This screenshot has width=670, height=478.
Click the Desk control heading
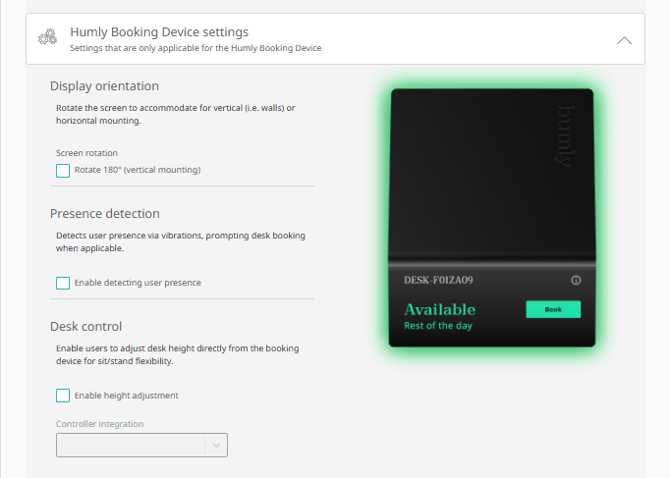point(86,326)
